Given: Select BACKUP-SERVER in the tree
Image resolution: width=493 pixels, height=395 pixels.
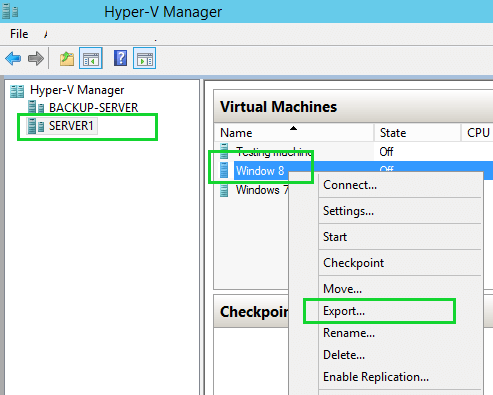Looking at the screenshot, I should [93, 108].
